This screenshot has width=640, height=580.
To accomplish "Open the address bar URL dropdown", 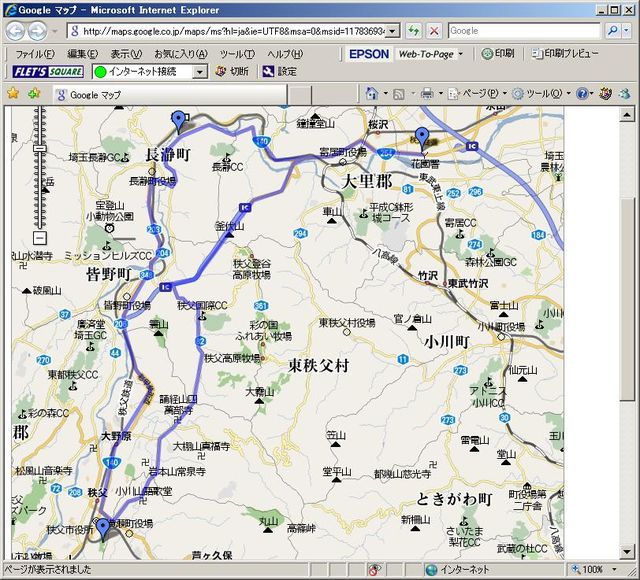I will tap(392, 31).
